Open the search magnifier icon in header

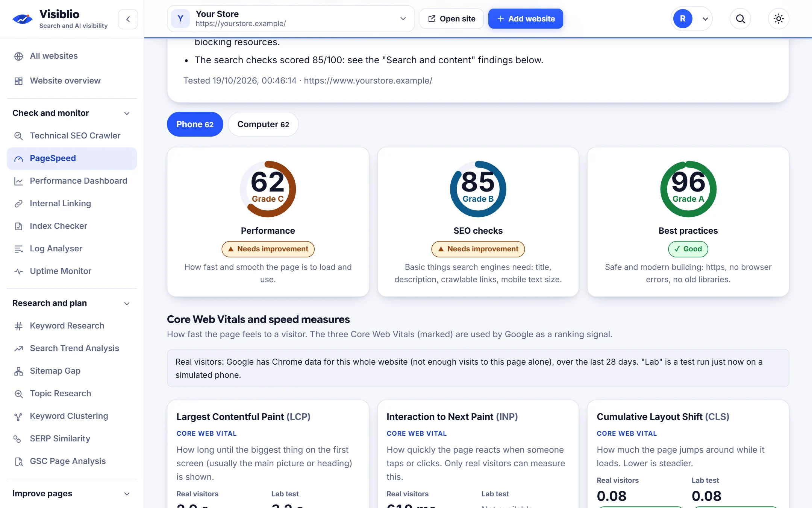coord(740,18)
